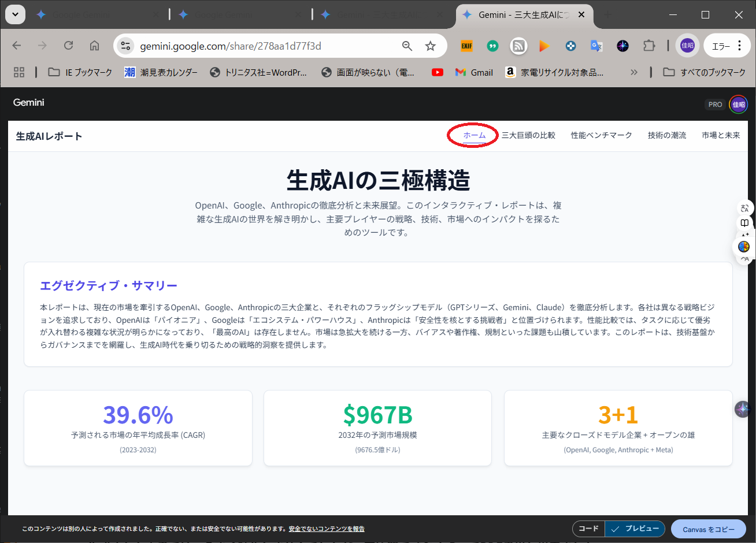Click the purple sparkle floating button
756x543 pixels.
(742, 410)
